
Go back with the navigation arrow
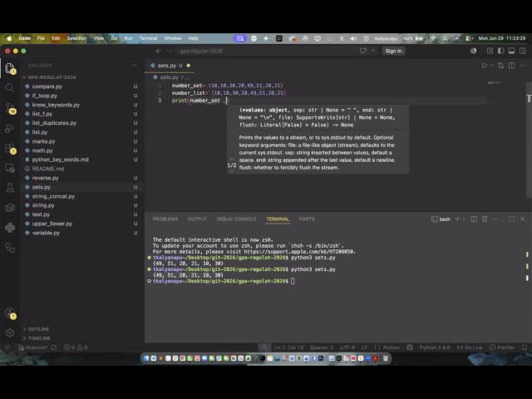[159, 51]
